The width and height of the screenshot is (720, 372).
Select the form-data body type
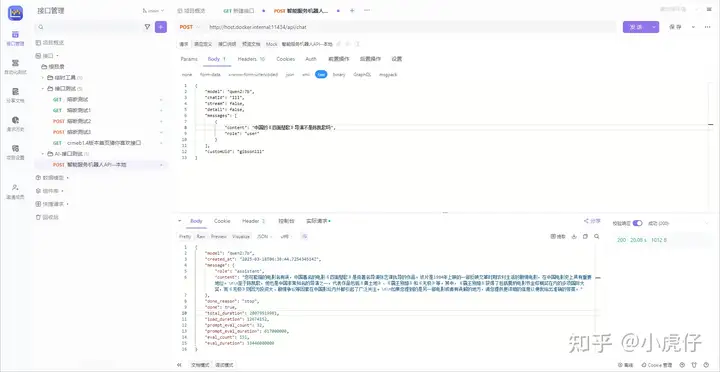coord(210,74)
